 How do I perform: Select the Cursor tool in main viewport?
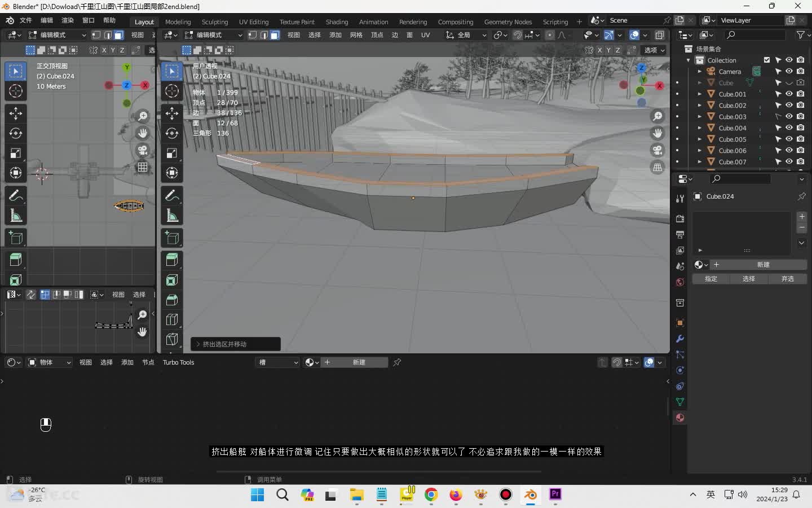point(172,91)
